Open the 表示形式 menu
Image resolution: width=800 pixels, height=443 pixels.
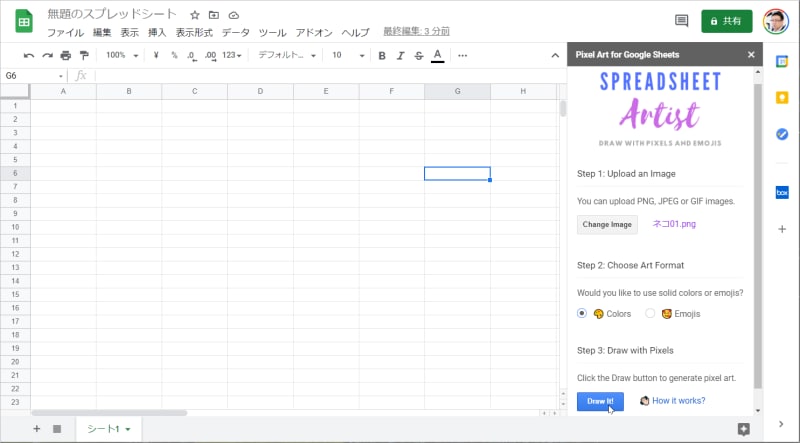194,33
